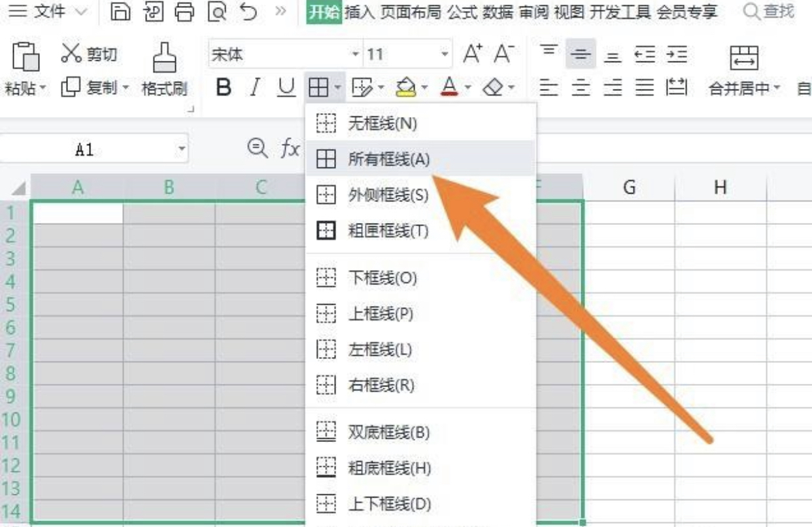Image resolution: width=812 pixels, height=527 pixels.
Task: Select the Underline icon
Action: (284, 87)
